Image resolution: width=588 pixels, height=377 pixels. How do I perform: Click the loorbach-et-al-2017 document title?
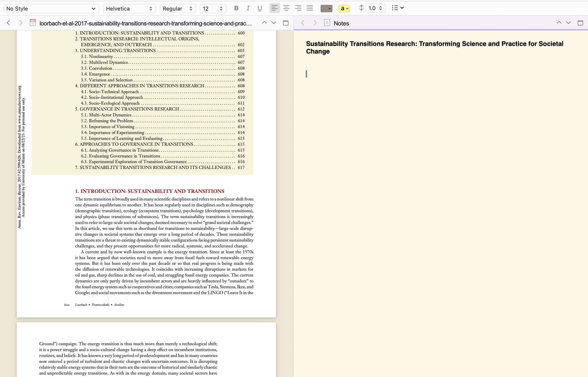tap(145, 23)
